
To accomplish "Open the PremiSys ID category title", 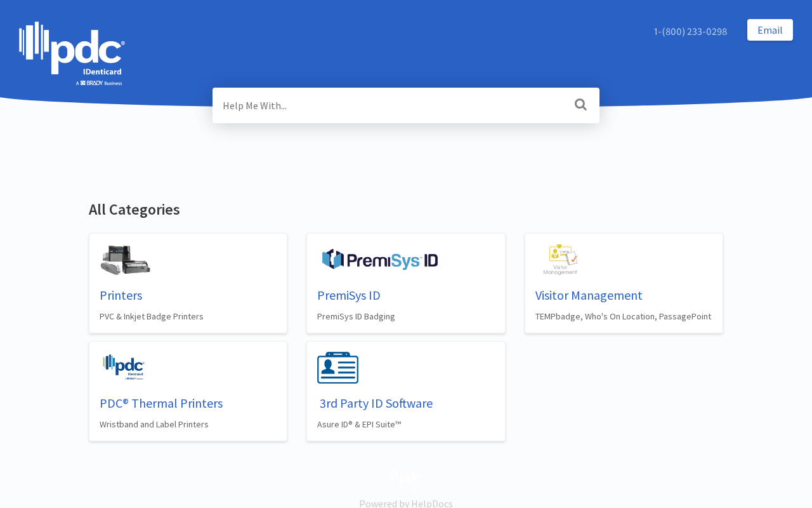I will point(349,295).
